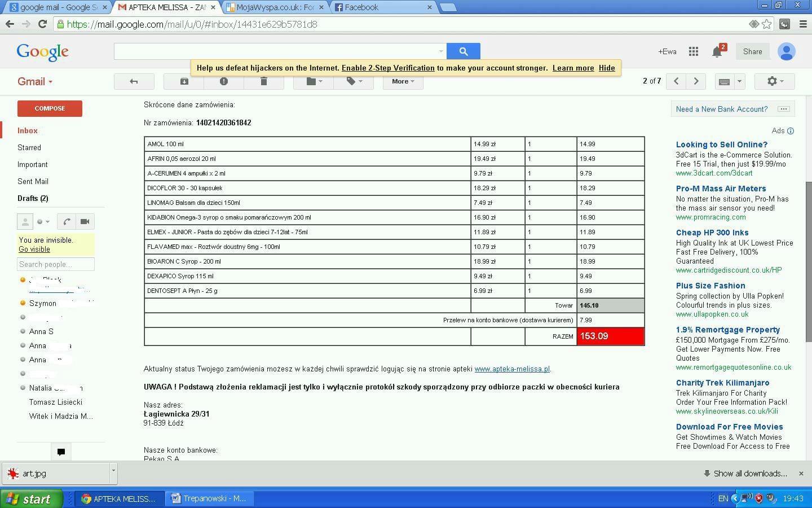The image size is (812, 508).
Task: Open the account profile avatar
Action: click(786, 51)
